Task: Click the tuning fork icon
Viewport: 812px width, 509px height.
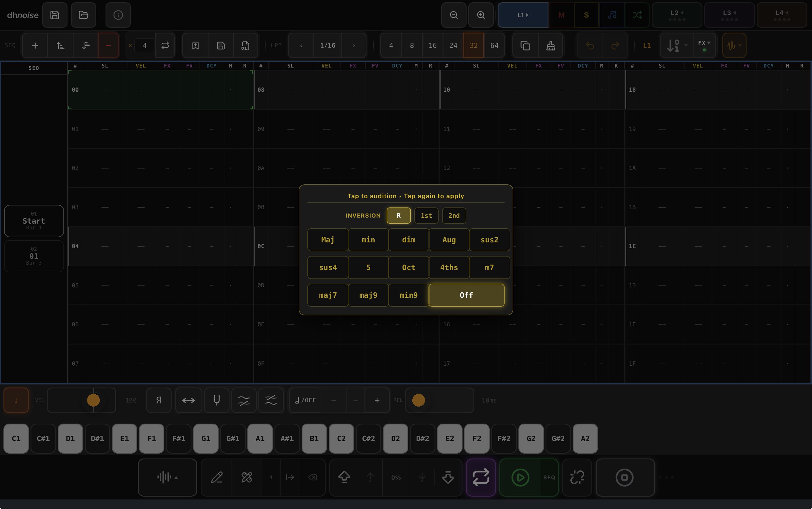Action: point(217,400)
